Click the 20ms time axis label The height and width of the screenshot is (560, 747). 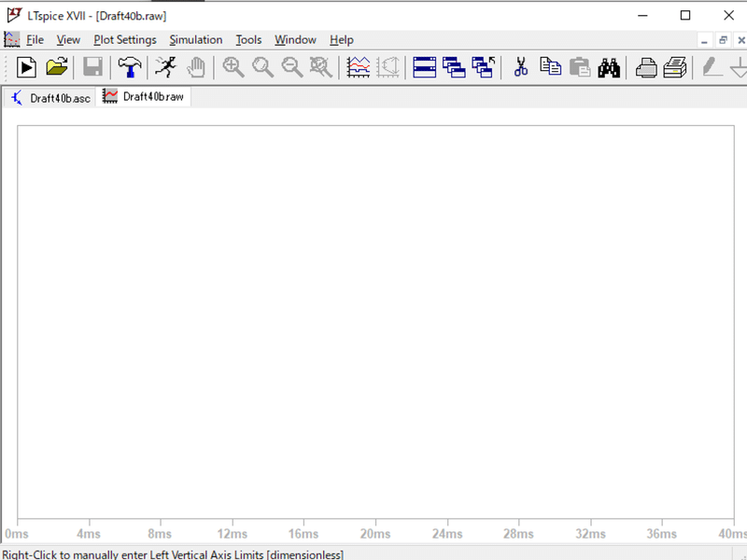(x=375, y=534)
